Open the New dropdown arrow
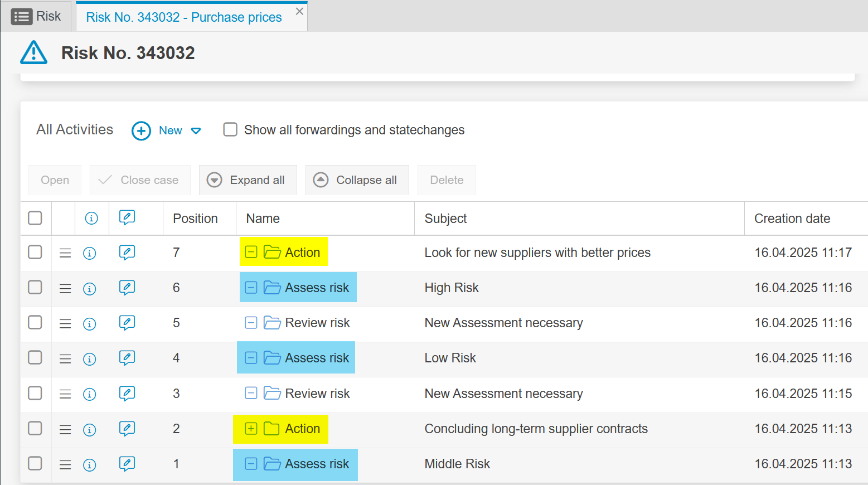Viewport: 868px width, 485px height. pos(196,131)
